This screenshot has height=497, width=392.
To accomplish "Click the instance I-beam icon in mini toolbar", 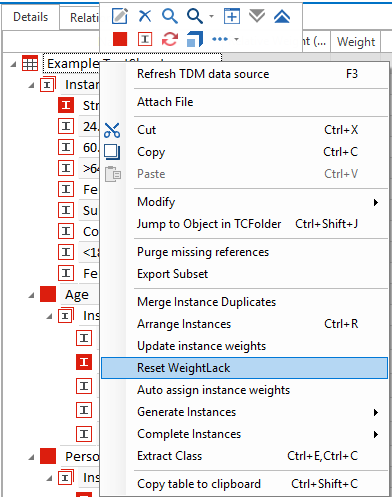I will coord(145,39).
